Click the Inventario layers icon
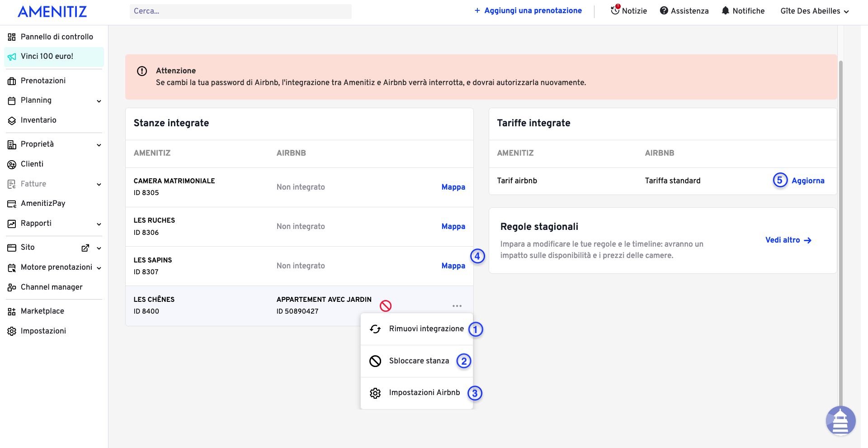This screenshot has width=868, height=448. [12, 120]
